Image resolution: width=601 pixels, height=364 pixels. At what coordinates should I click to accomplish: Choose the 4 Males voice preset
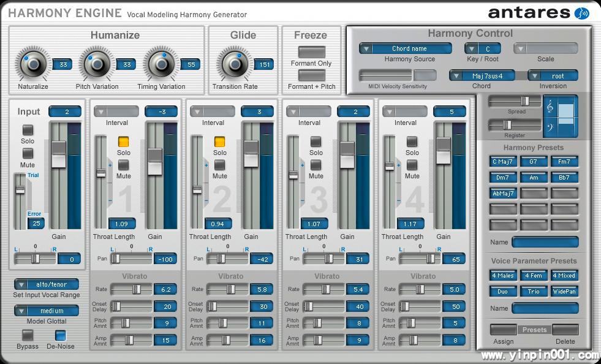502,276
